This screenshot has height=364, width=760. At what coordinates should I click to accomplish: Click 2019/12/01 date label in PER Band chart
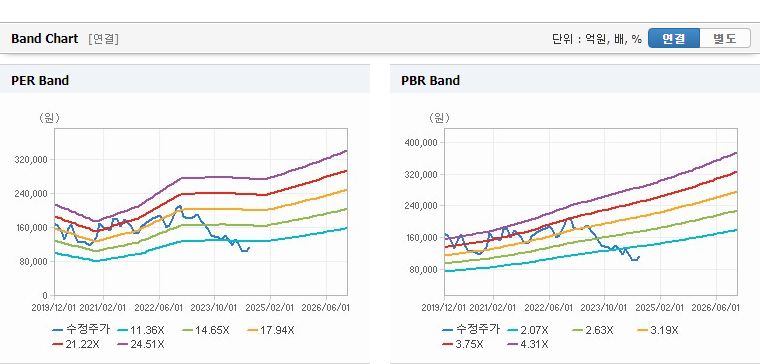pos(53,308)
